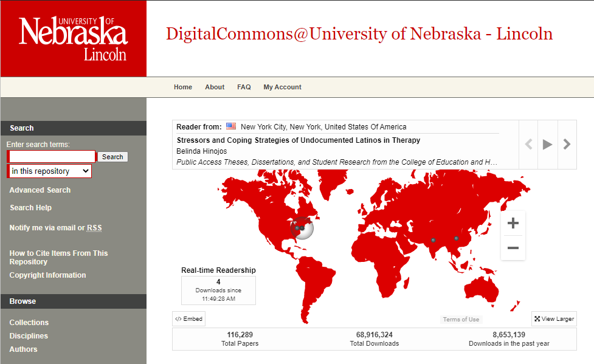594x364 pixels.
Task: Click the download marker over North America
Action: point(302,228)
